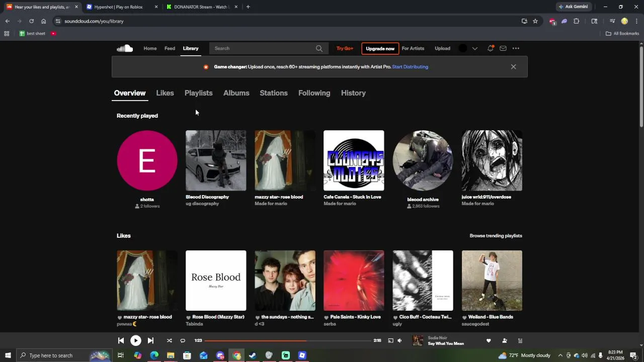Screen dimensions: 644x362
Task: Switch to the Stations tab
Action: coord(274,93)
